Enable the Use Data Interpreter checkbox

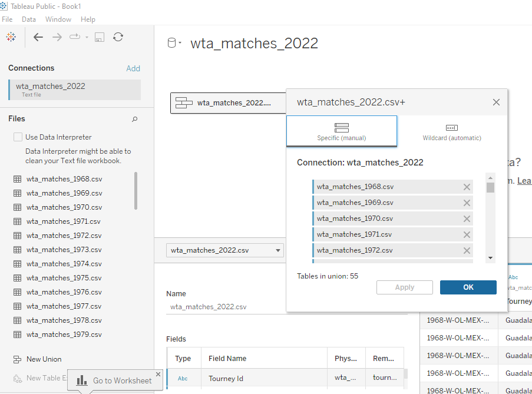[x=18, y=137]
